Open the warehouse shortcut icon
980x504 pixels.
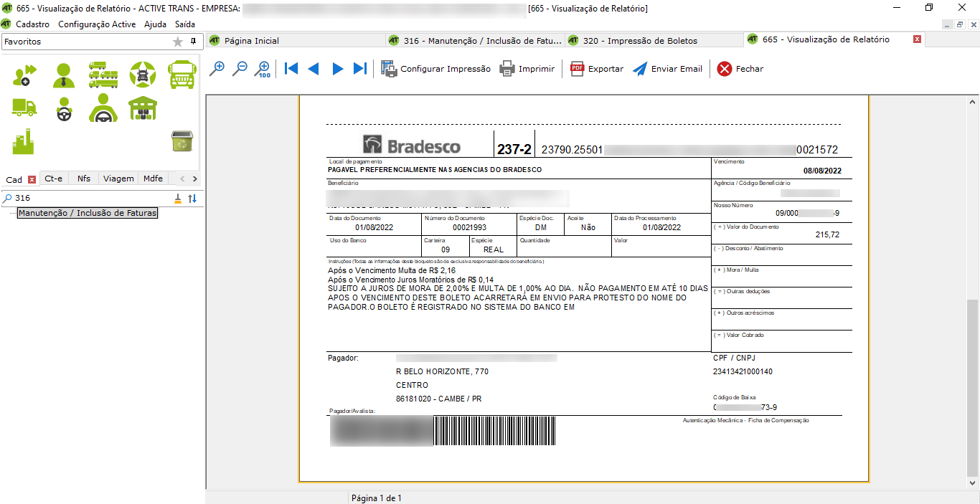(x=143, y=108)
